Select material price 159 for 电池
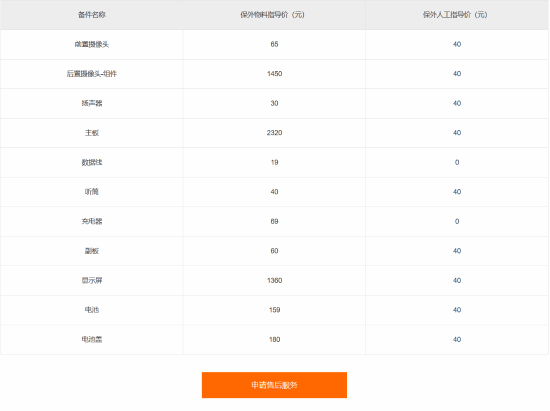550x411 pixels. 274,310
